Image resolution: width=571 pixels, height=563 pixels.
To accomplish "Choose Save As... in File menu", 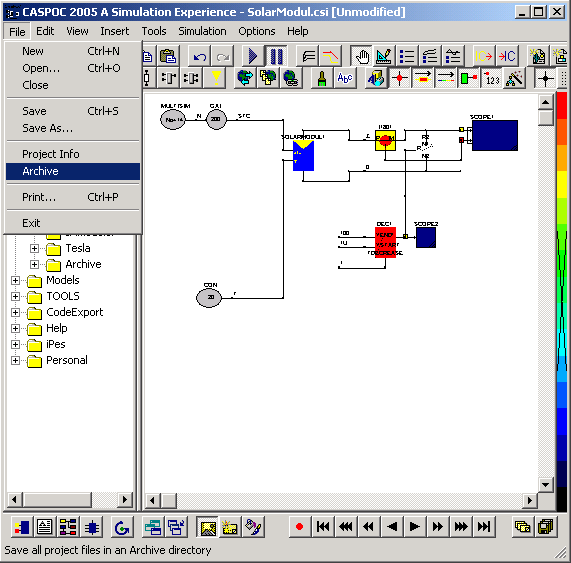I will [x=73, y=128].
